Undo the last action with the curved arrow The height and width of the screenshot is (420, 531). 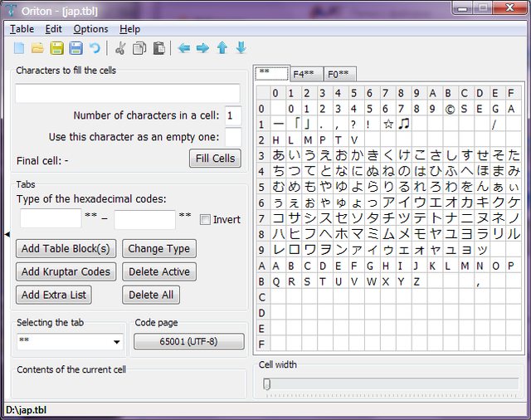tap(95, 48)
